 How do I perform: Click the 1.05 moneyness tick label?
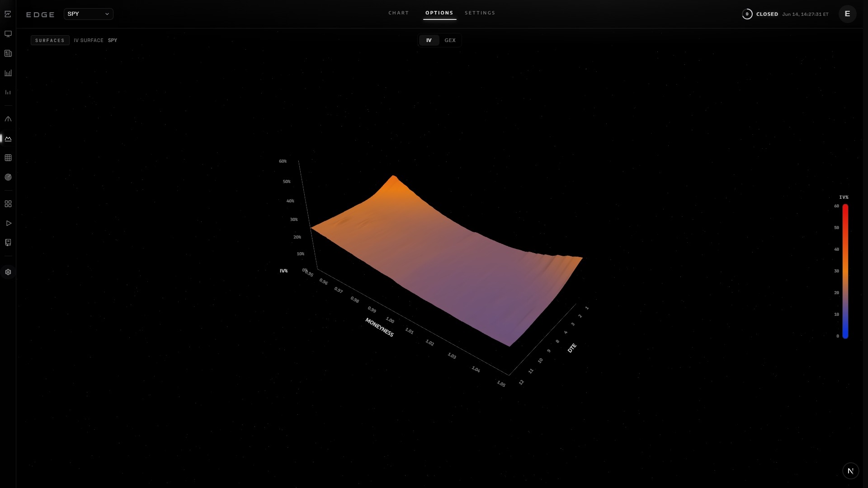[501, 384]
